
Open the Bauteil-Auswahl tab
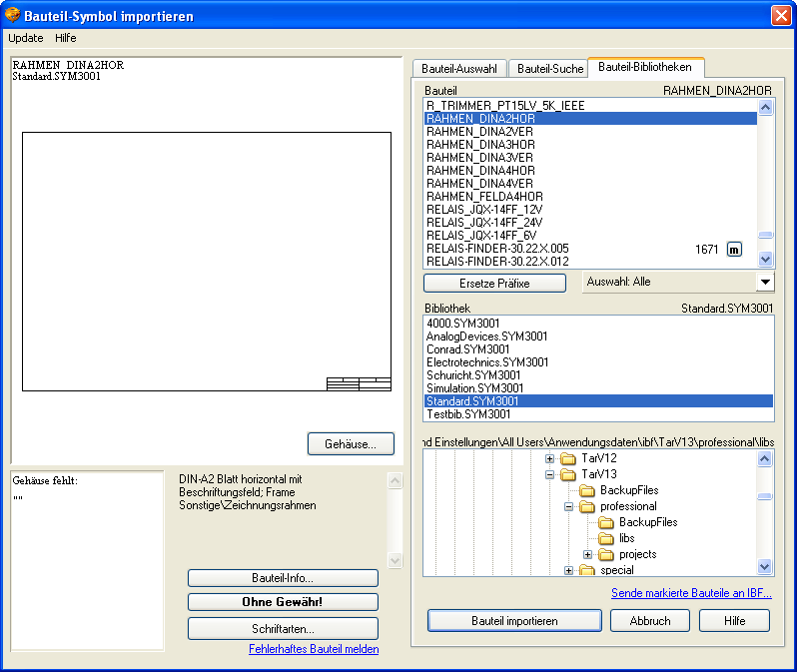(x=458, y=69)
